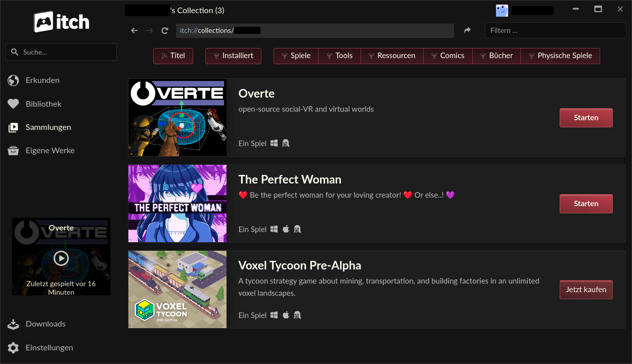Start Overte with its Starten button

tap(586, 118)
